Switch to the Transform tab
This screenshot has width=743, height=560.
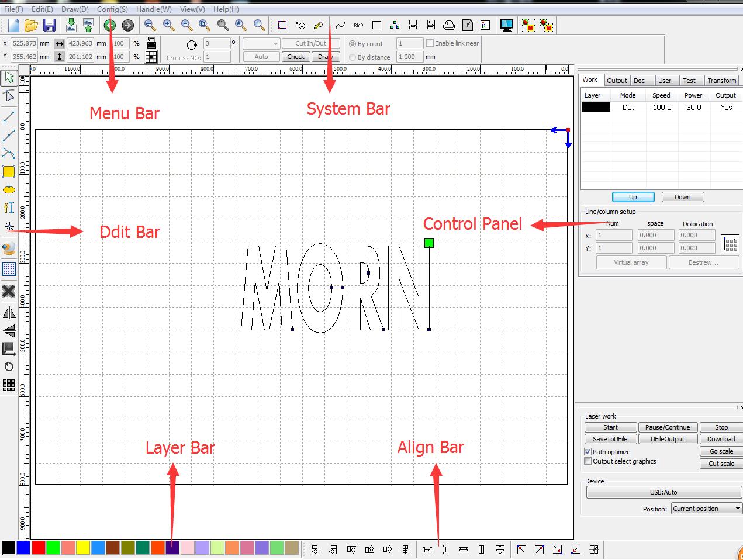tap(721, 81)
